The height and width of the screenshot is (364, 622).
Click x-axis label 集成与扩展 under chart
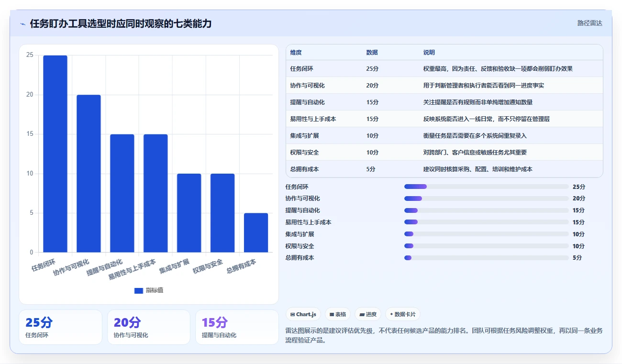(x=175, y=266)
